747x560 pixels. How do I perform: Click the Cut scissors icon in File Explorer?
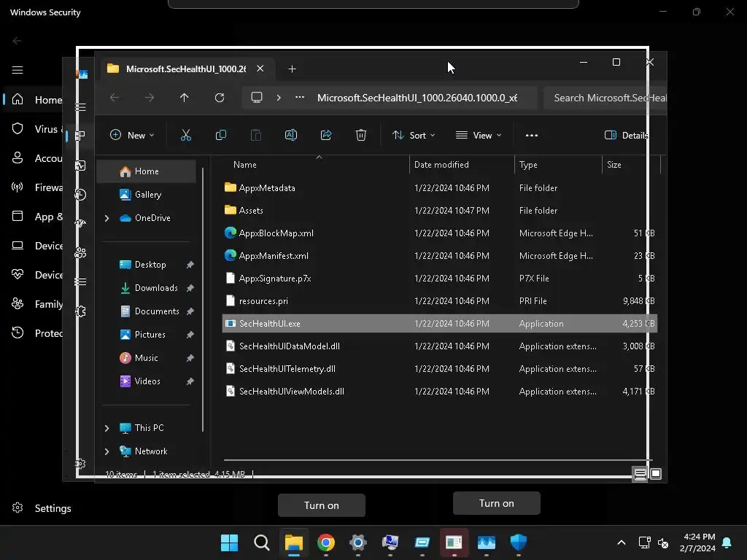tap(186, 135)
